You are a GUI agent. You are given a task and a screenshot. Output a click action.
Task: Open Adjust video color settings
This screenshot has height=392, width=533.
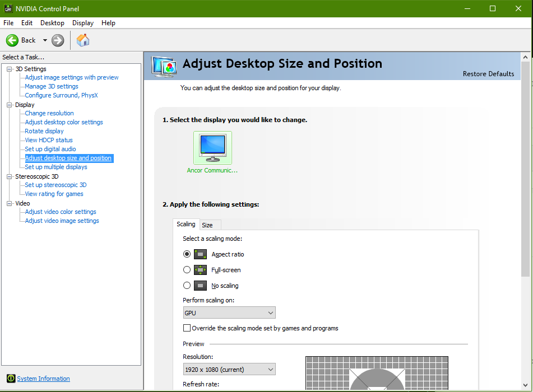(x=61, y=212)
